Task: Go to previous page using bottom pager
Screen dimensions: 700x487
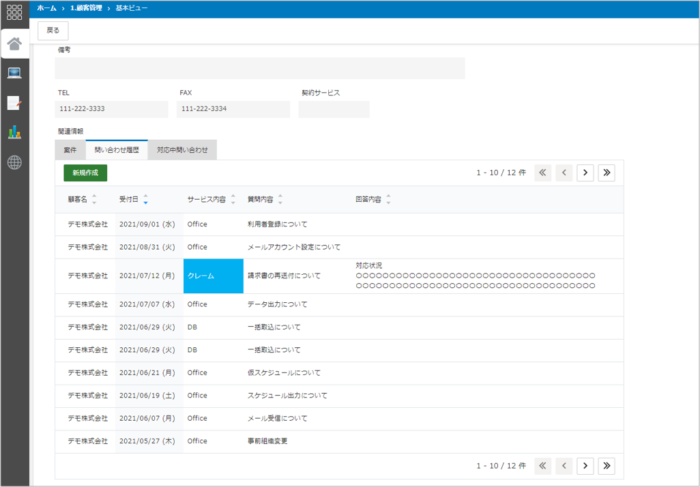Action: pyautogui.click(x=564, y=466)
